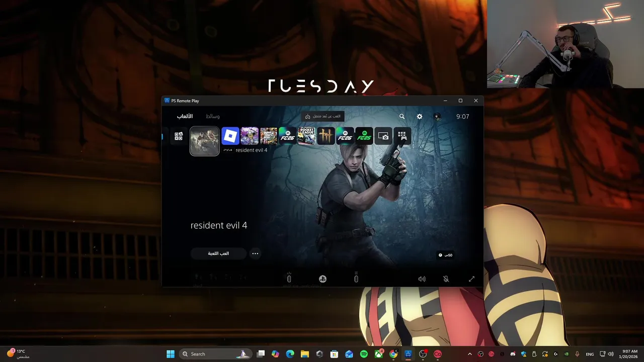Select the resident evil 4 game tile
644x362 pixels.
click(204, 141)
